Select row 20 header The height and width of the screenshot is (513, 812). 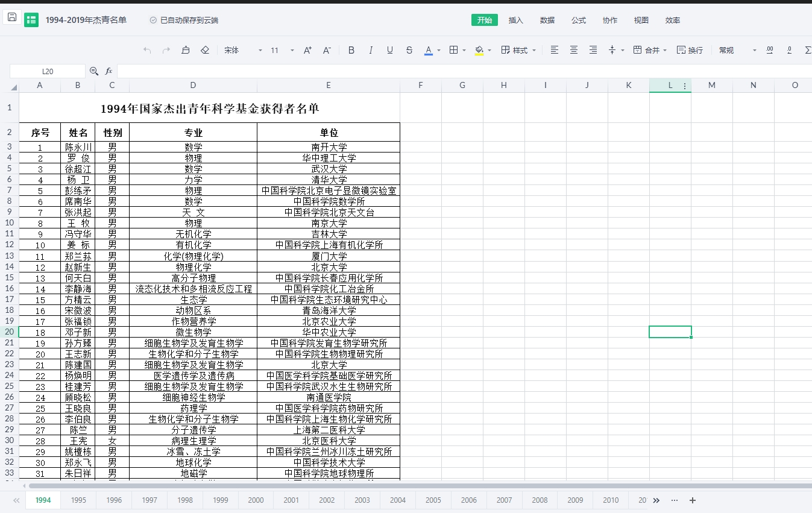pyautogui.click(x=10, y=332)
